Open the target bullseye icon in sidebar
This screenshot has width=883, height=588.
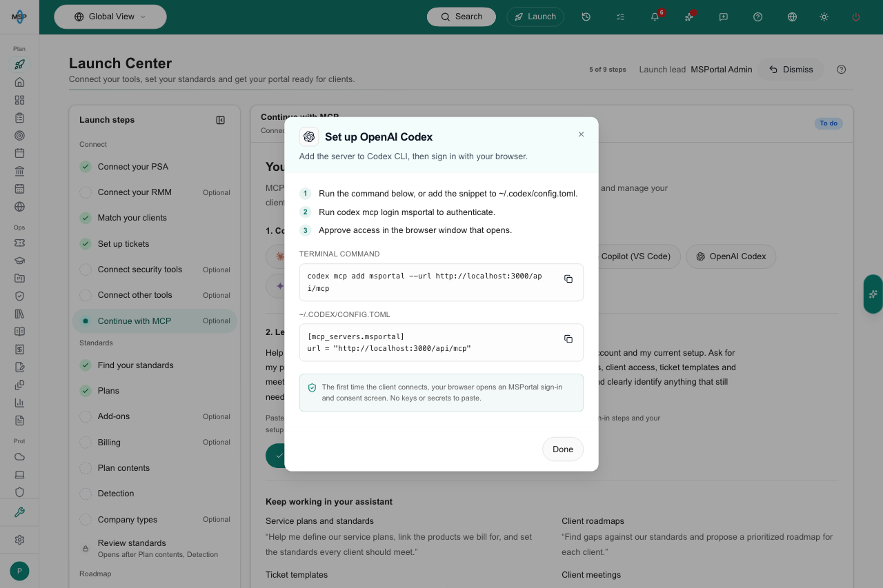(x=19, y=136)
